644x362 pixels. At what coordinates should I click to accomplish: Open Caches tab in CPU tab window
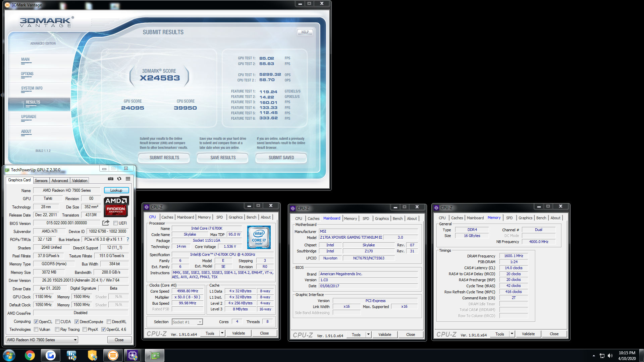click(167, 217)
